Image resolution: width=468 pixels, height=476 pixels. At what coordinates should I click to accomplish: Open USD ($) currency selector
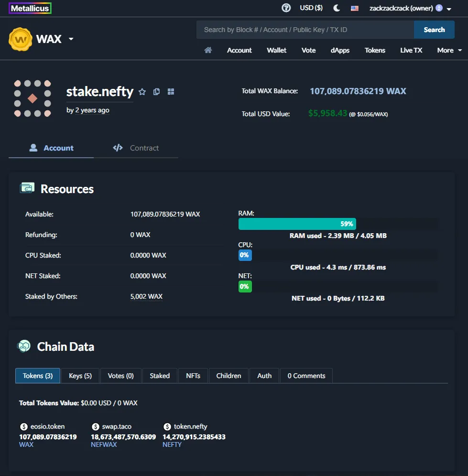tap(311, 8)
